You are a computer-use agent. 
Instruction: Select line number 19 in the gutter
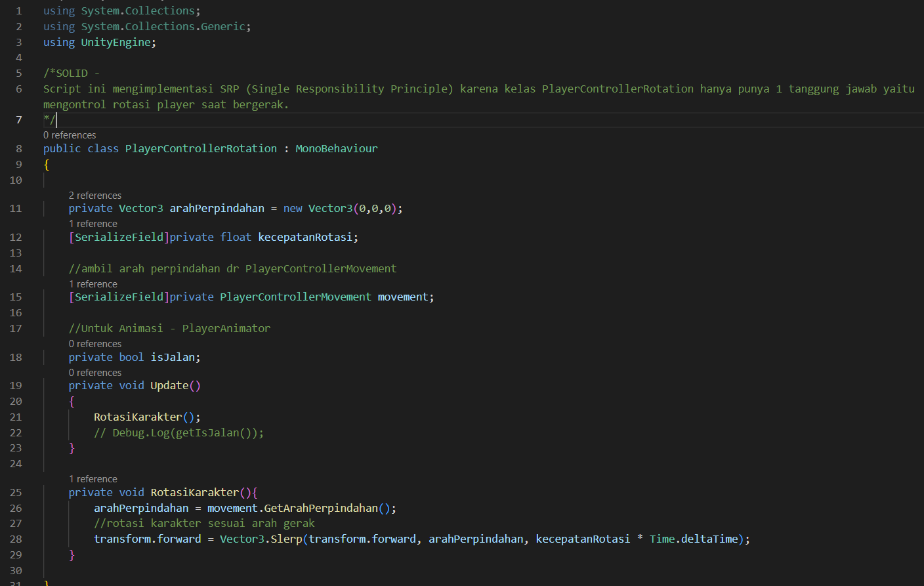(x=16, y=385)
